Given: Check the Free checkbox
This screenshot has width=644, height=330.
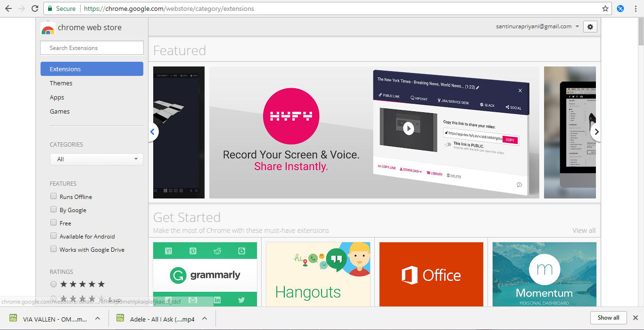Looking at the screenshot, I should point(53,223).
